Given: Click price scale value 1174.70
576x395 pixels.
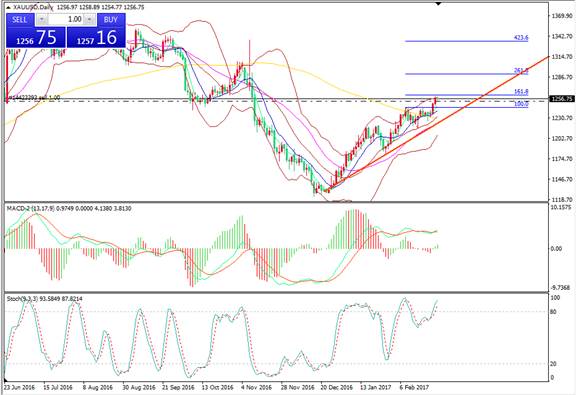Looking at the screenshot, I should coord(562,159).
